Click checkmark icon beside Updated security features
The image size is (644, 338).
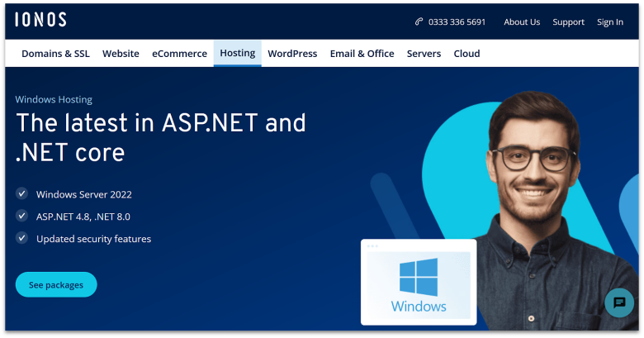tap(22, 239)
